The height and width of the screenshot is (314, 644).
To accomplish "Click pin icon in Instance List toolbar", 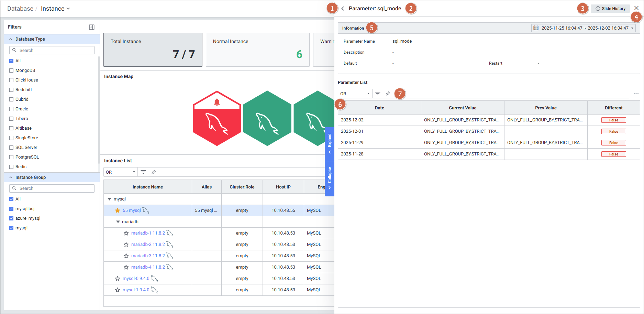I will tap(154, 172).
